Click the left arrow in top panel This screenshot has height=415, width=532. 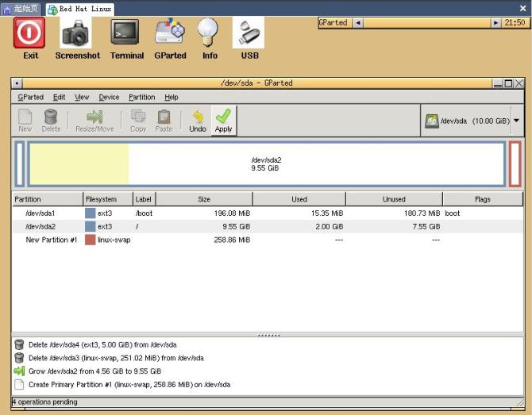[358, 23]
